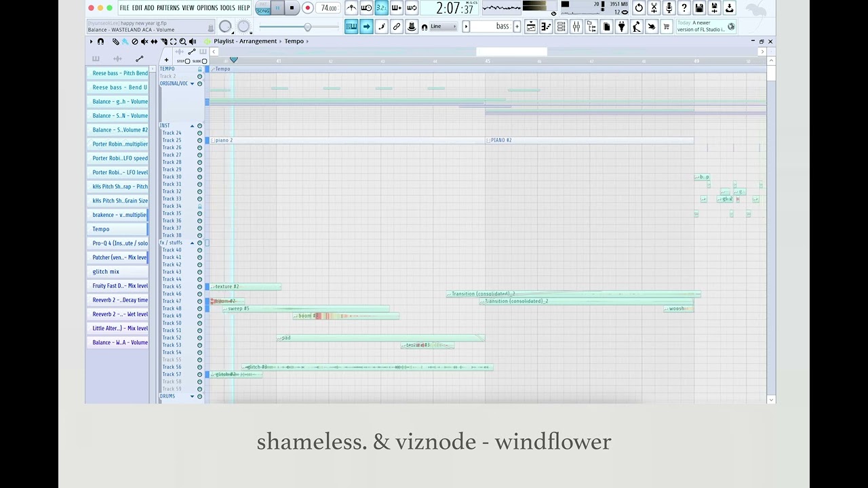Expand the ORIGINAL/VOC track group arrow
Screen dimensions: 868x488
pos(192,84)
